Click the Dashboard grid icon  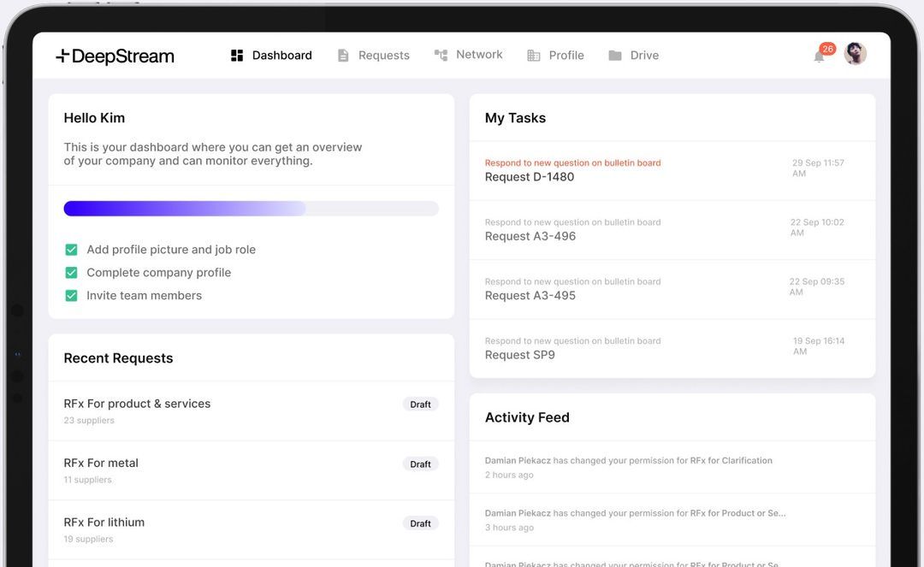(237, 56)
